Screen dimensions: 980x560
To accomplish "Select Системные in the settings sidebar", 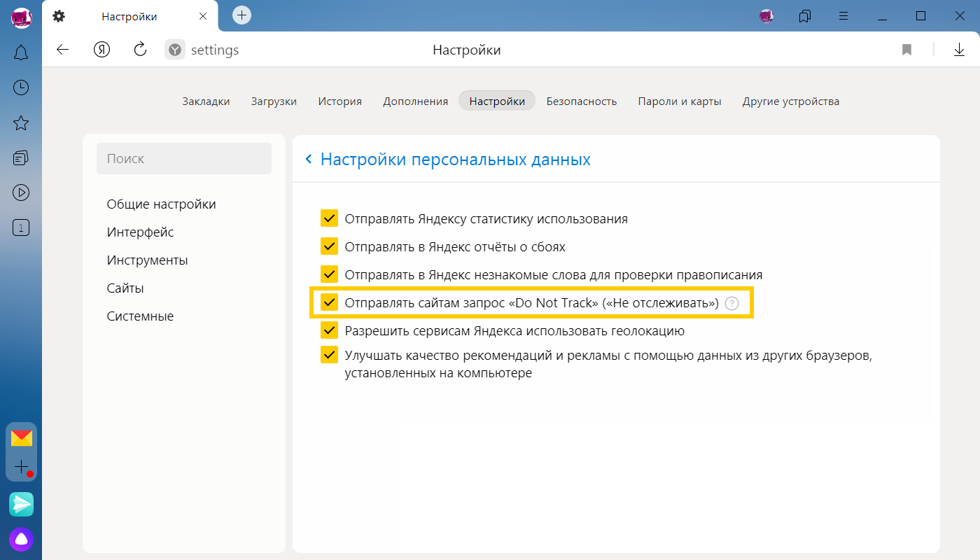I will 140,316.
